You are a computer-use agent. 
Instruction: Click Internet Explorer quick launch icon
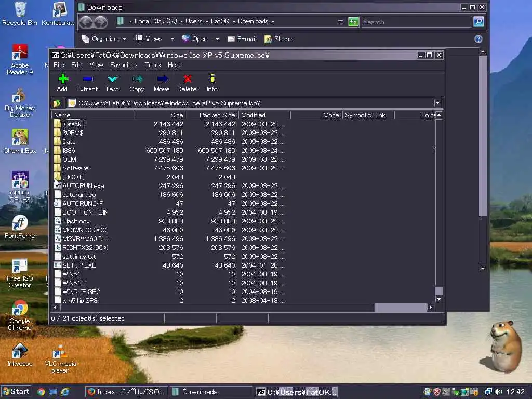(x=65, y=392)
